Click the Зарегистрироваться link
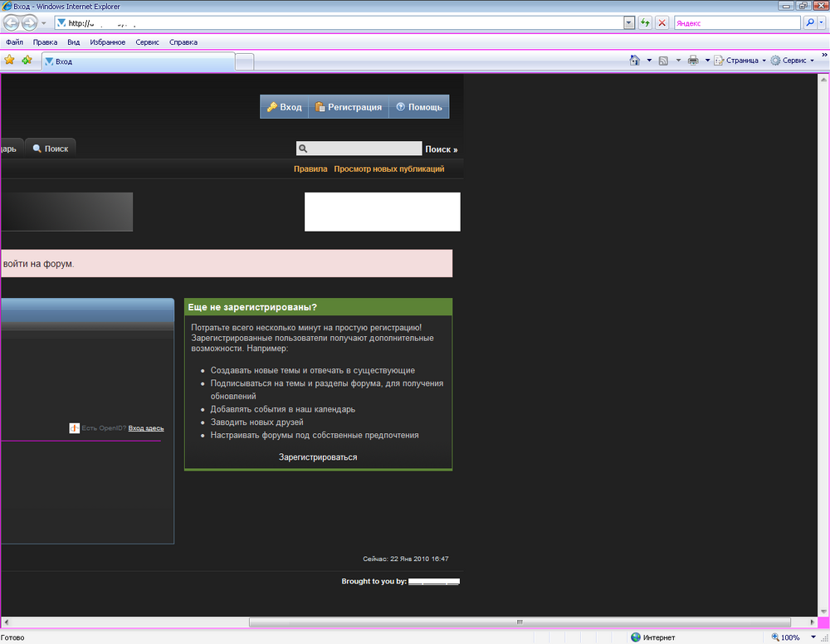The image size is (830, 644). pos(318,456)
